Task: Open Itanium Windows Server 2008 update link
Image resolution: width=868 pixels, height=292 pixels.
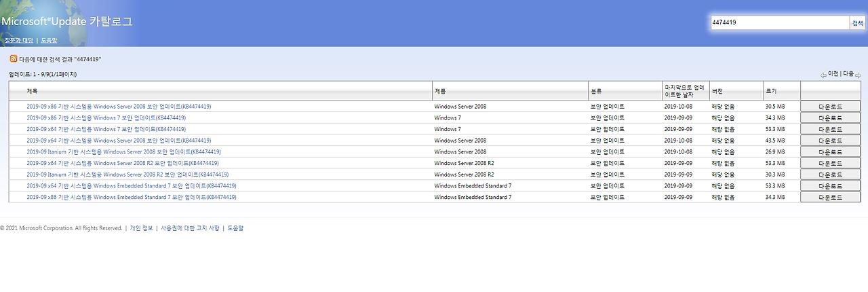Action: (x=123, y=151)
